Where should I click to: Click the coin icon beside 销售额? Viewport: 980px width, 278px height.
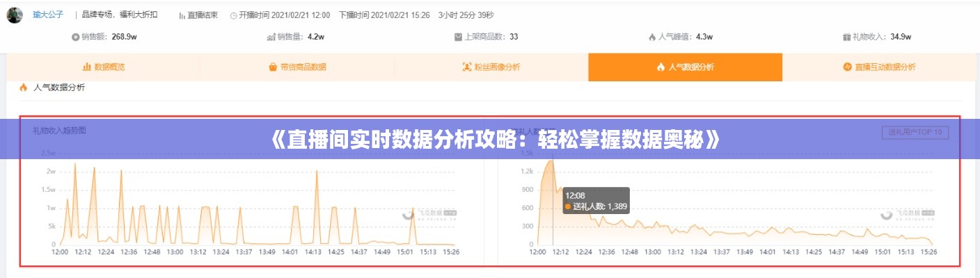[x=75, y=37]
